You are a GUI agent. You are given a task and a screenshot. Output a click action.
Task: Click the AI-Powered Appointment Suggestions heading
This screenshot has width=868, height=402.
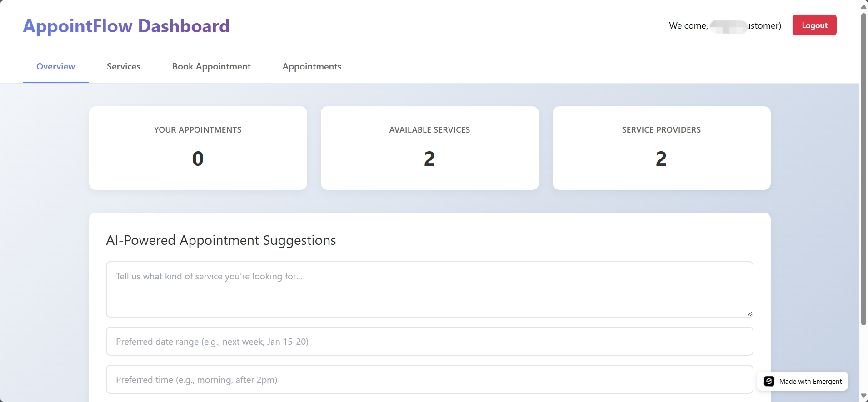pos(221,240)
